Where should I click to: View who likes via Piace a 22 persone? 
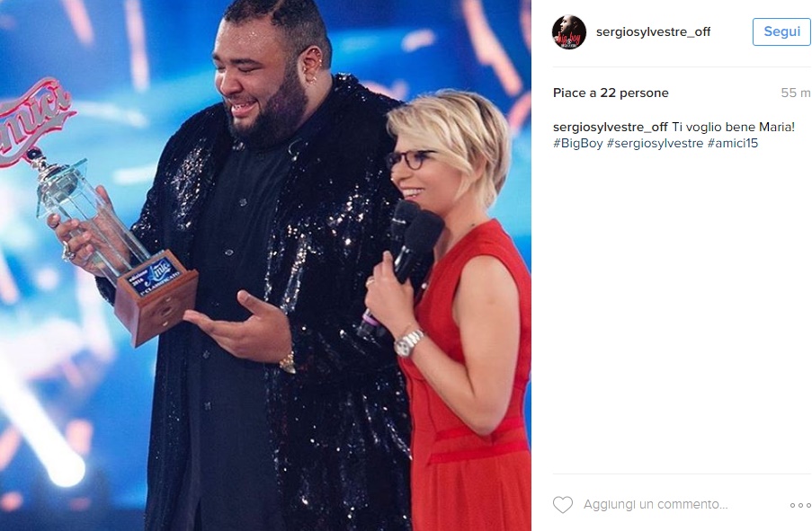click(611, 93)
